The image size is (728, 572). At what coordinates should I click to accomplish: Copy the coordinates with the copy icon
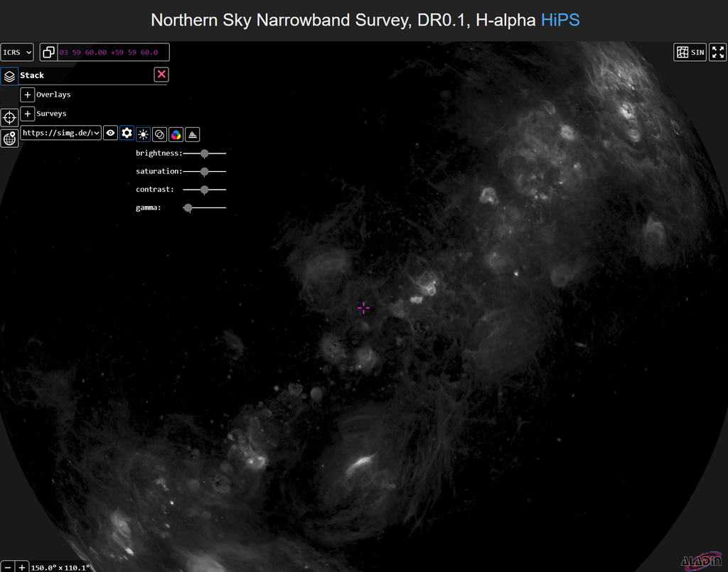tap(49, 53)
